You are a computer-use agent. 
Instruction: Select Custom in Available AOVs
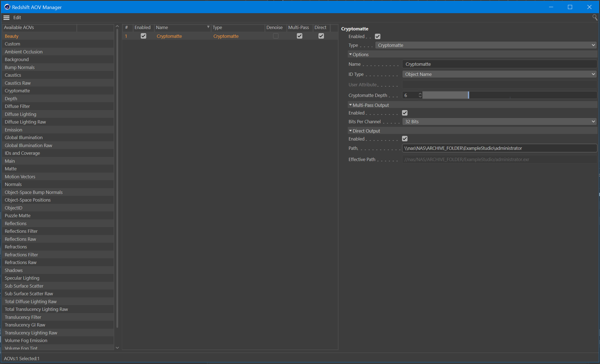pos(58,44)
